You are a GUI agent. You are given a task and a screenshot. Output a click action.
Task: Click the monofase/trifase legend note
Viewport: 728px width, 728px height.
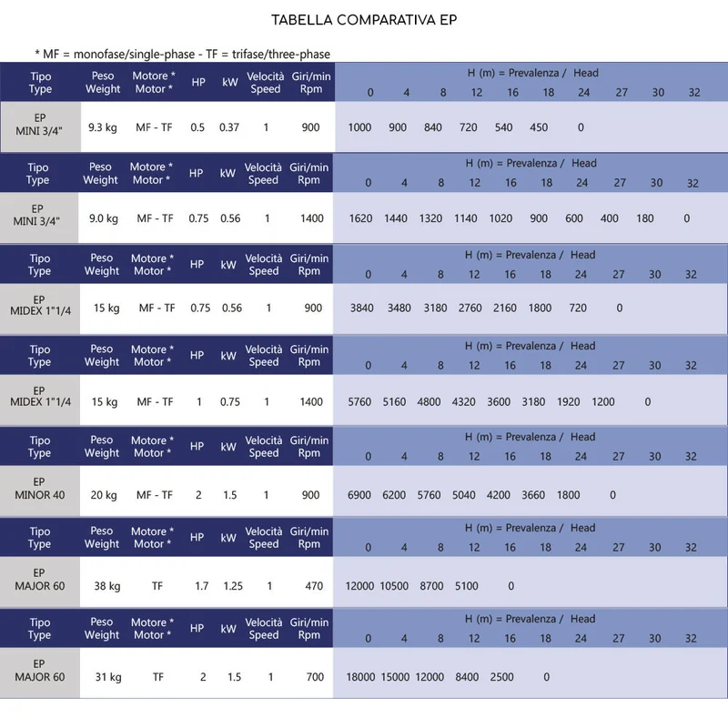pyautogui.click(x=183, y=55)
